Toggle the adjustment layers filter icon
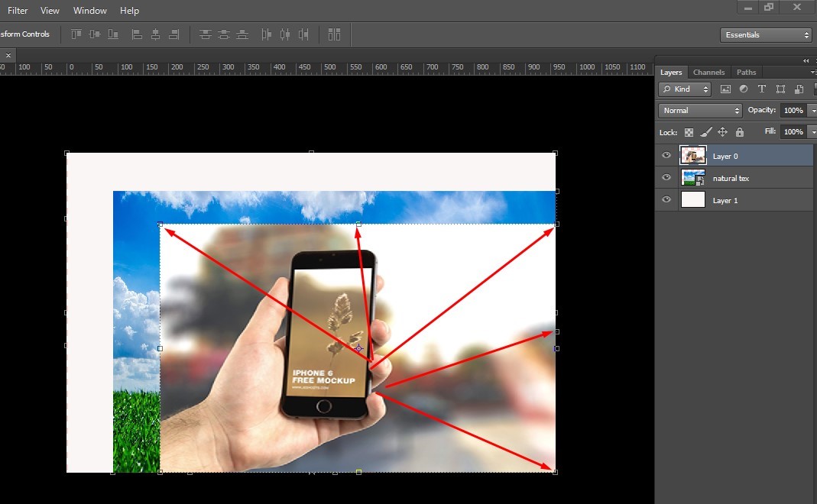817x504 pixels. (x=744, y=89)
